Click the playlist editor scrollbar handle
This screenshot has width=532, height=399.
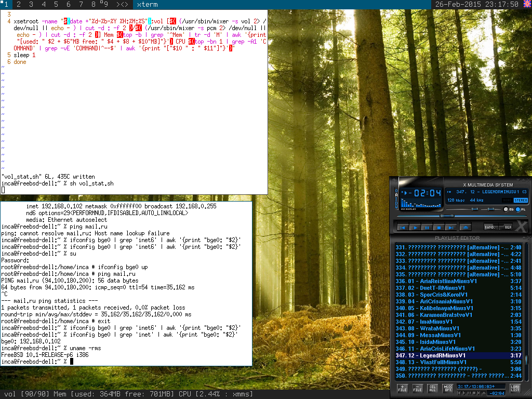click(x=527, y=361)
